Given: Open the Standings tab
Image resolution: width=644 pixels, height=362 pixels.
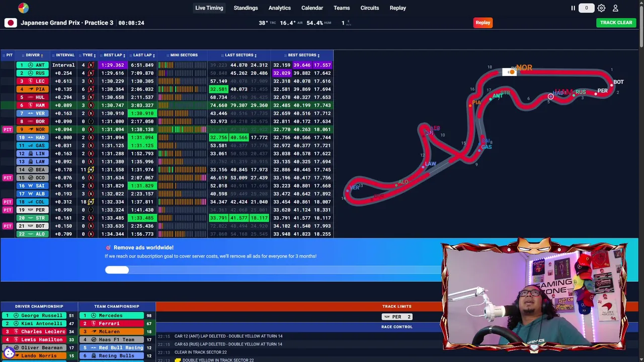Looking at the screenshot, I should click(246, 8).
